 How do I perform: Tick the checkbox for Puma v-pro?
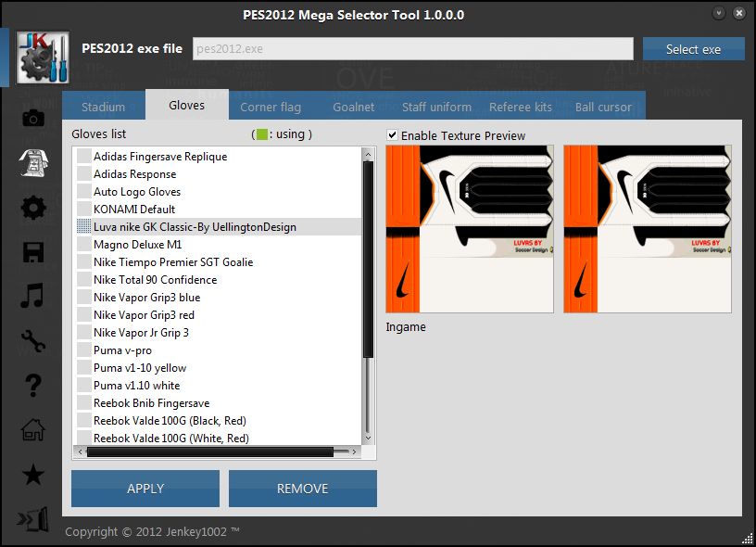84,350
